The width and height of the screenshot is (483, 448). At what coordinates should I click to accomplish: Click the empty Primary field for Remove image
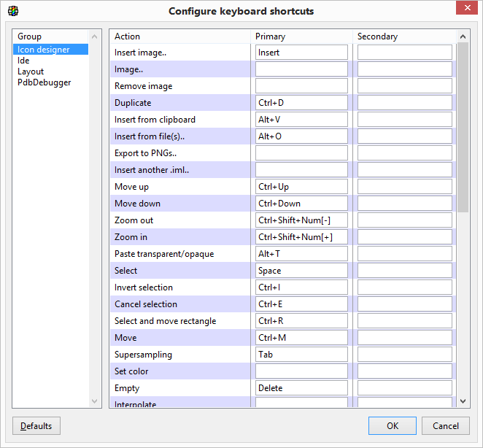(x=301, y=86)
